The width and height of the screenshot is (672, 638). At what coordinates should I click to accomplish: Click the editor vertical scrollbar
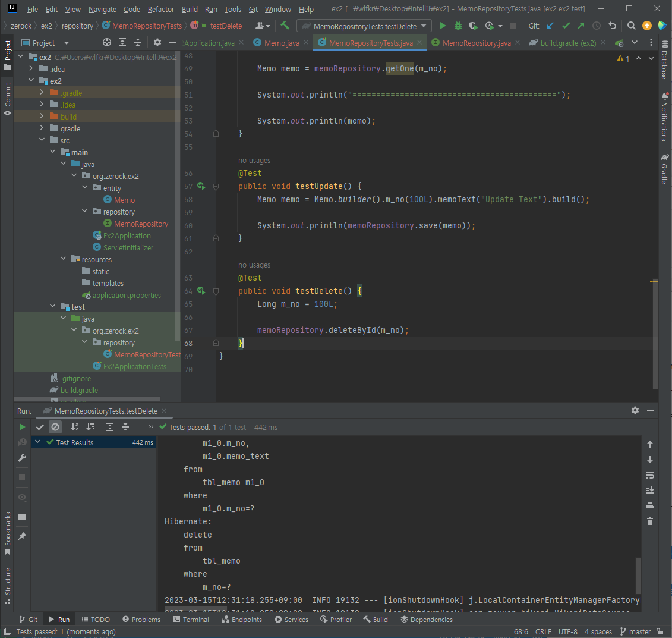[655, 334]
